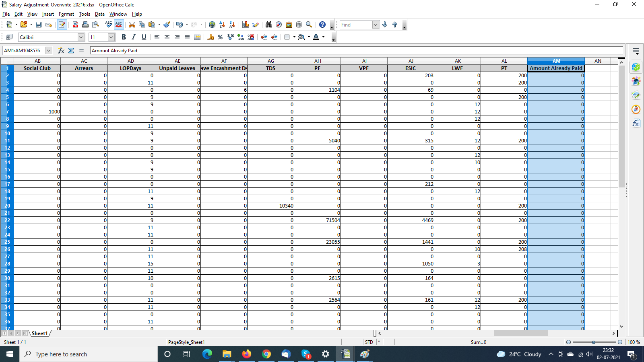Viewport: 644px width, 362px height.
Task: Open the Background Color dropdown arrow
Action: click(309, 37)
